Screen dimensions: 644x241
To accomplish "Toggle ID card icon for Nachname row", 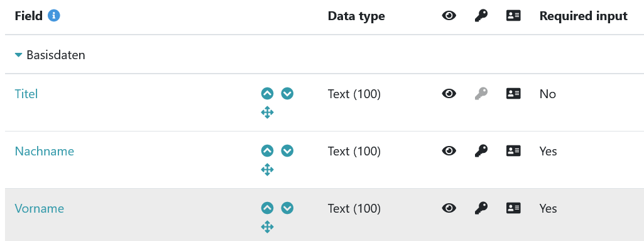I will click(513, 151).
